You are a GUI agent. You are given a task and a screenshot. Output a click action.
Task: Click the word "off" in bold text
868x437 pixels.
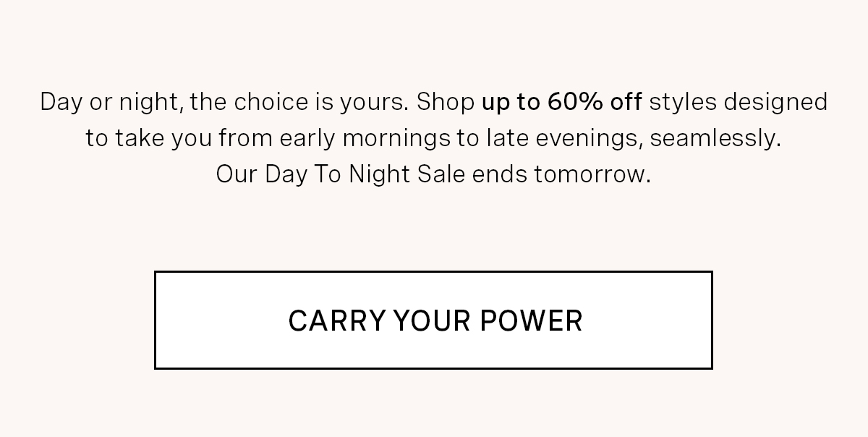[626, 102]
